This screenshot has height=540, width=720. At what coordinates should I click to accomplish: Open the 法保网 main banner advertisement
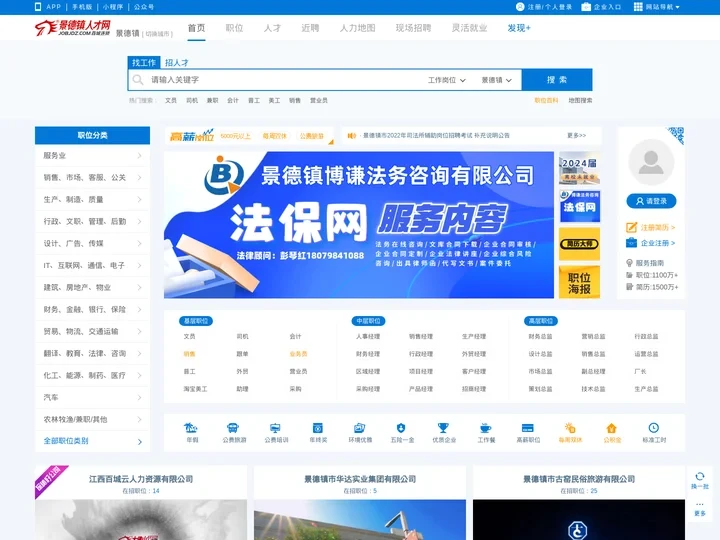(359, 225)
